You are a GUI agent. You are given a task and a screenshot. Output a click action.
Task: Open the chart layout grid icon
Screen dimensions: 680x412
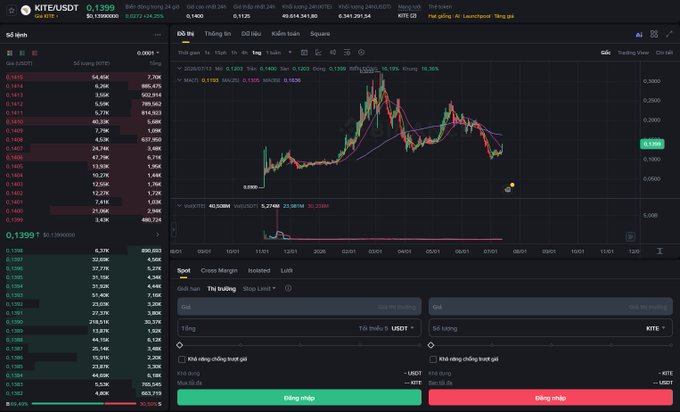654,34
